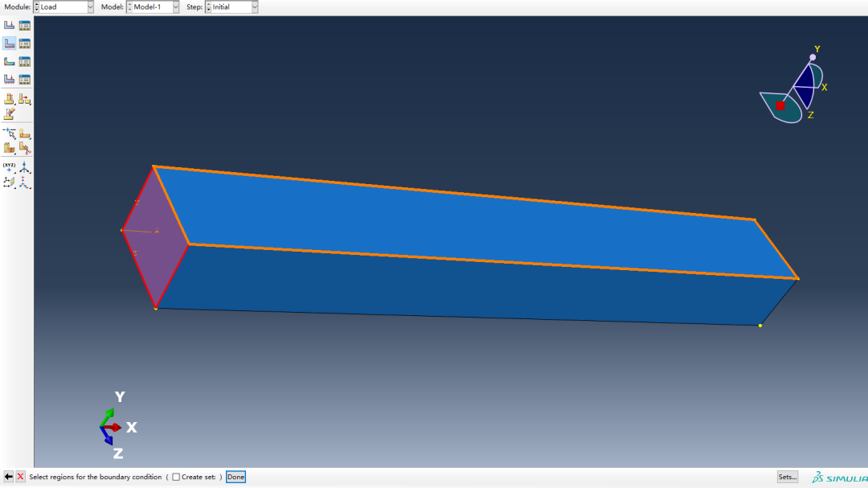Go back to previous step with arrow
Screen dimensions: 868x488
pos(8,477)
